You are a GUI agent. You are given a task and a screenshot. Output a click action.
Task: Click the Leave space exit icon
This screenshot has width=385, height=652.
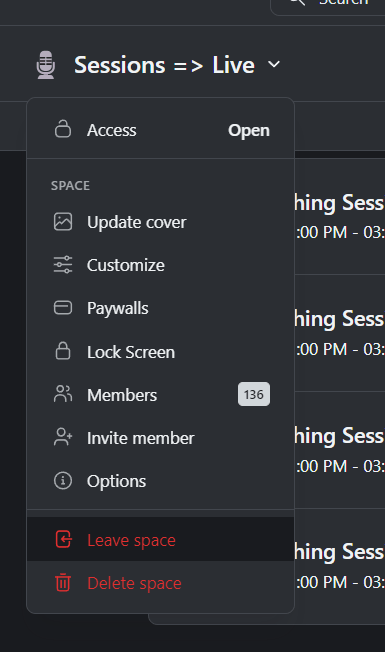tap(63, 539)
